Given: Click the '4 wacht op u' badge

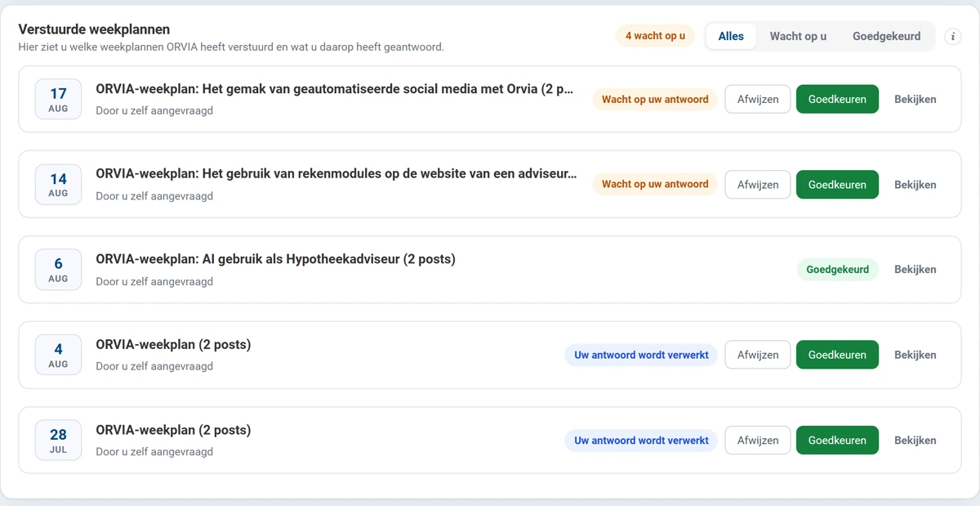Looking at the screenshot, I should 655,36.
